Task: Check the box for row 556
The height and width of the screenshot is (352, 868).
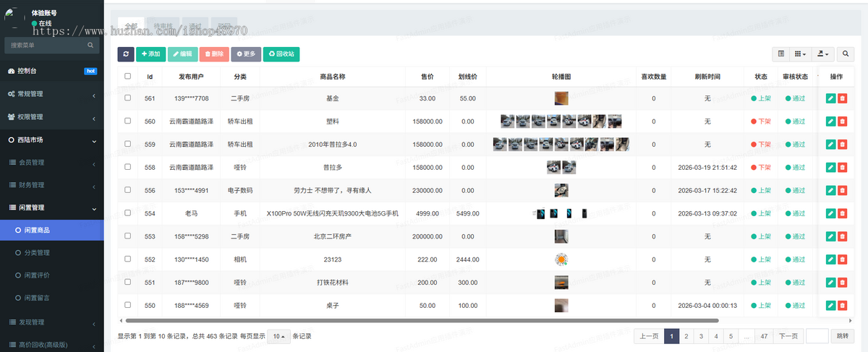Action: tap(128, 191)
